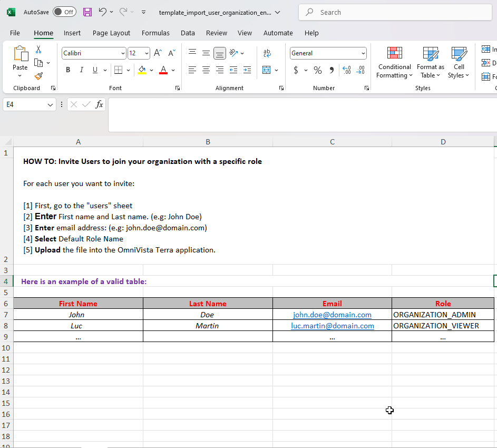Click the Cut scissors icon
Screen dimensions: 497x448
point(38,50)
